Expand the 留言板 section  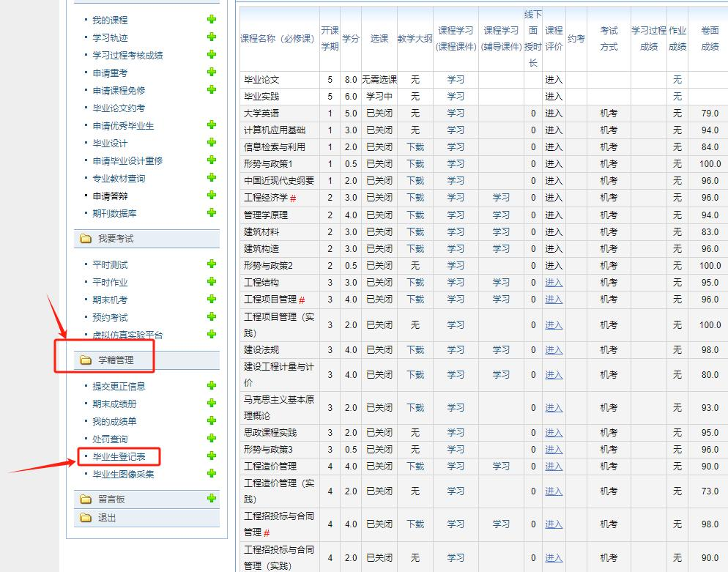[x=111, y=499]
